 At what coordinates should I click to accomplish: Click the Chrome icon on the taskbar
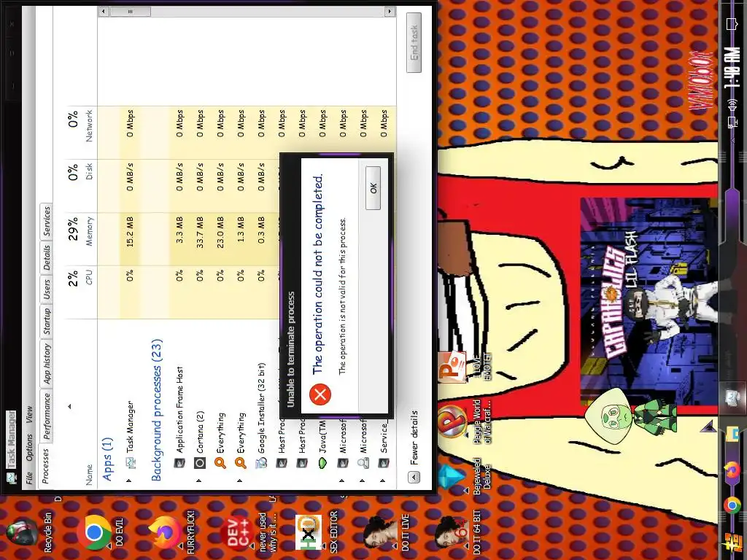732,505
